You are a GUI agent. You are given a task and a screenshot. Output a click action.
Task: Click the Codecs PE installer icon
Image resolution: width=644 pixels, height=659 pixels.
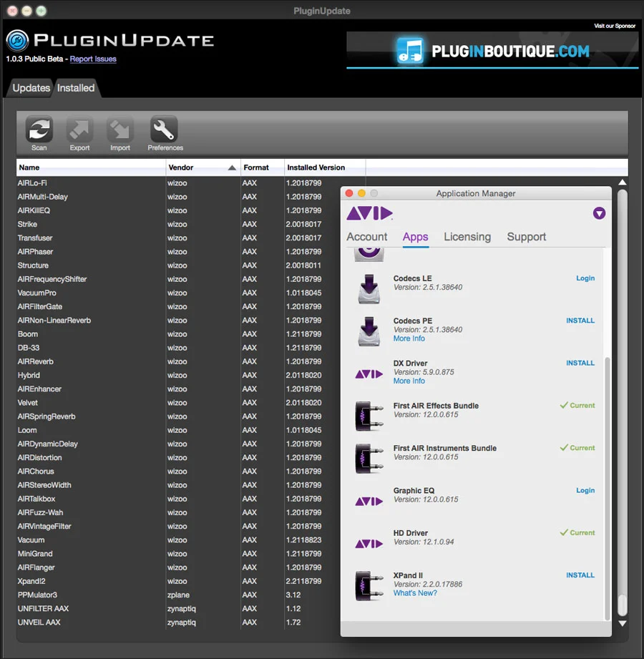point(369,331)
